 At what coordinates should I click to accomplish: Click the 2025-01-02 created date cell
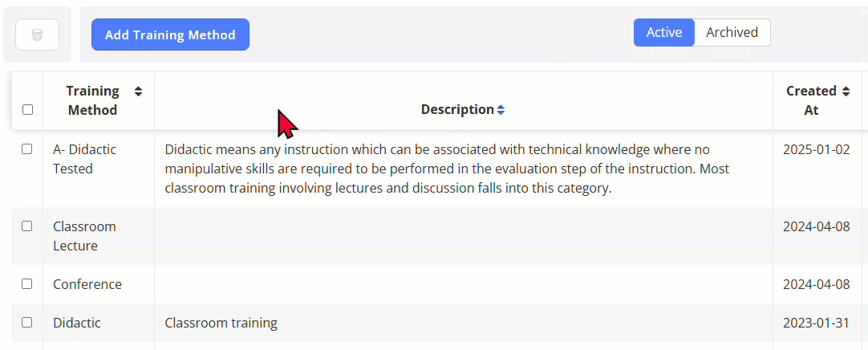(817, 149)
